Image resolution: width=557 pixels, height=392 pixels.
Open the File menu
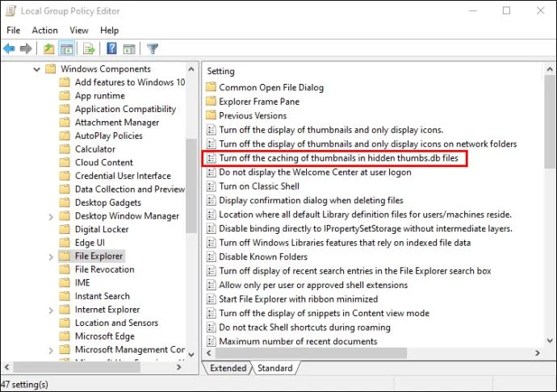point(14,30)
